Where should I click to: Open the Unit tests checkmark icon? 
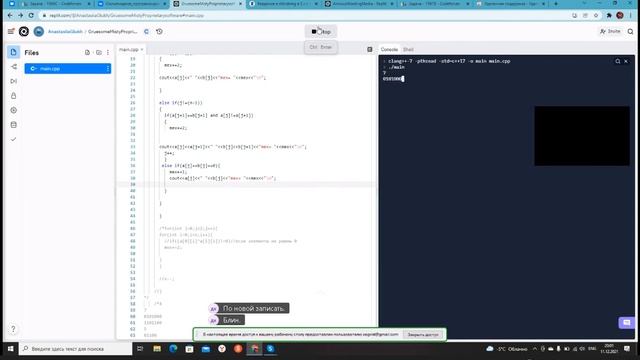[x=13, y=139]
